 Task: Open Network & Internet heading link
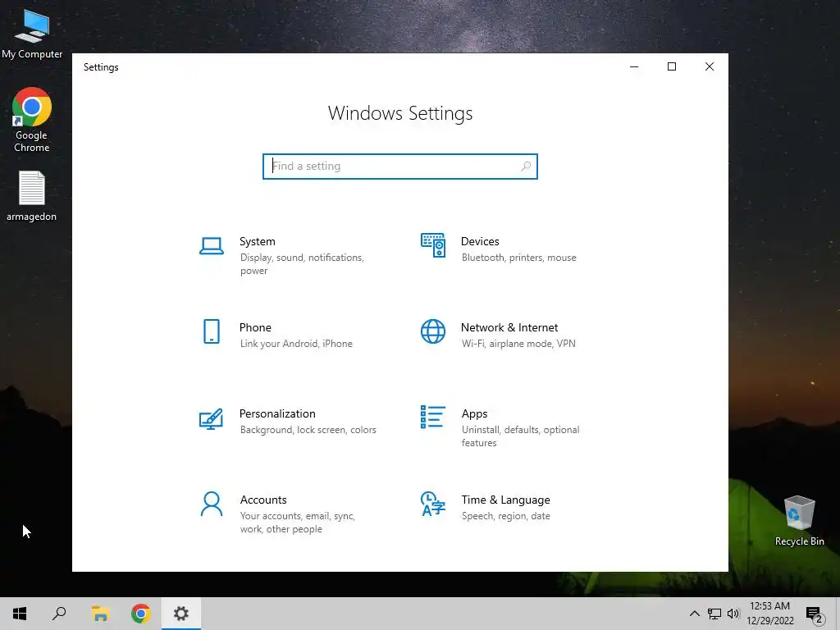(x=509, y=328)
